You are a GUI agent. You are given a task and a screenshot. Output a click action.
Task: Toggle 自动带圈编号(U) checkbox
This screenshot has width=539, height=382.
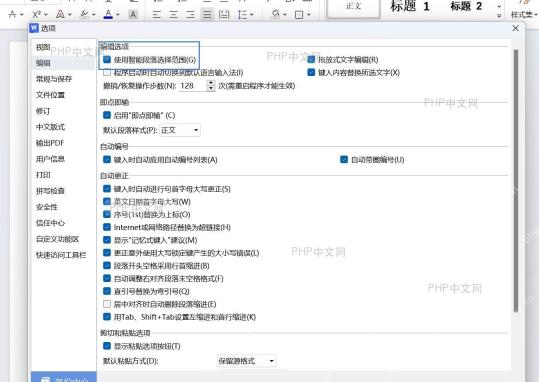coord(344,160)
